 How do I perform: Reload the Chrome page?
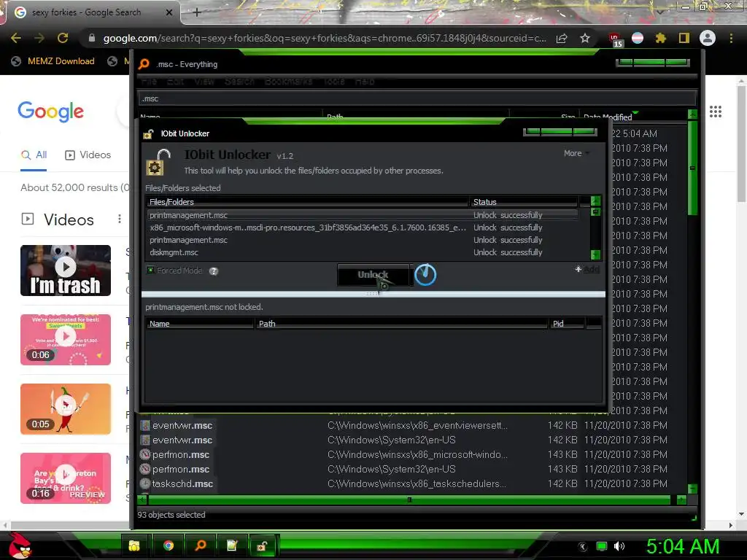click(x=63, y=38)
